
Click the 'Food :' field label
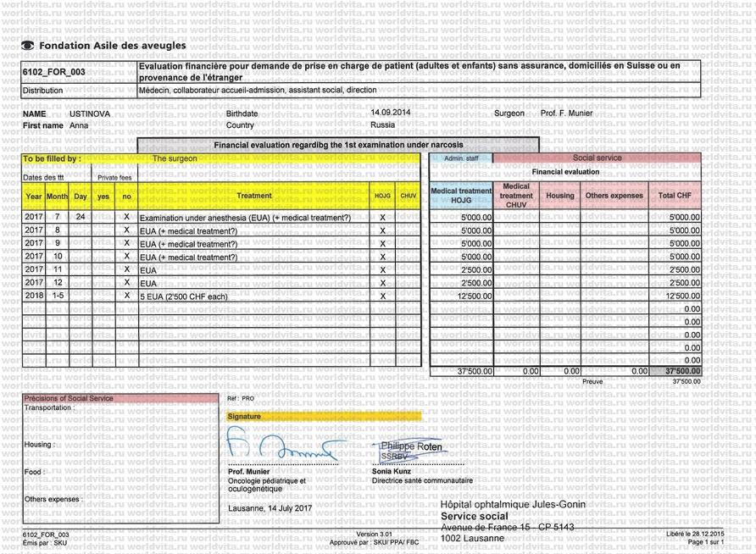pyautogui.click(x=35, y=472)
